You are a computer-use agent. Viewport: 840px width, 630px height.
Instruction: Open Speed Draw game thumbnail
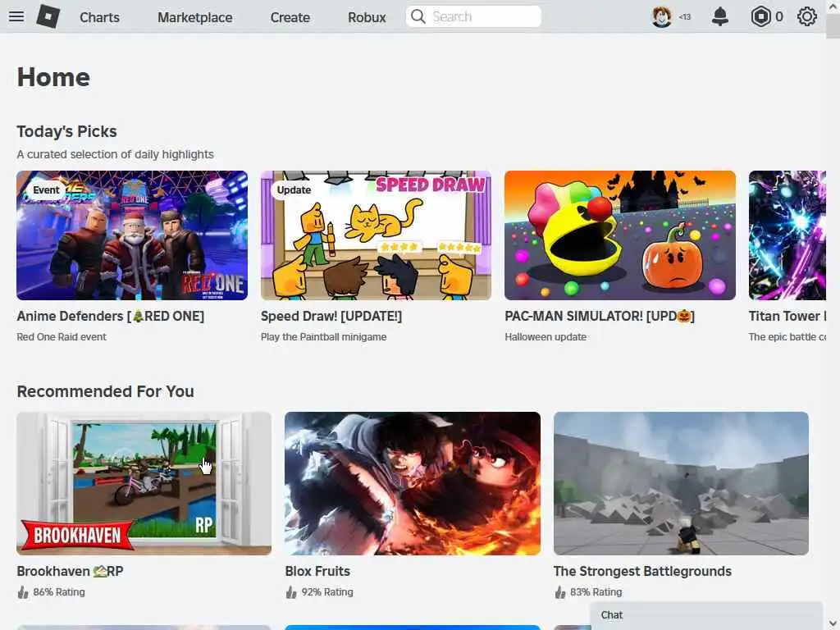tap(376, 235)
